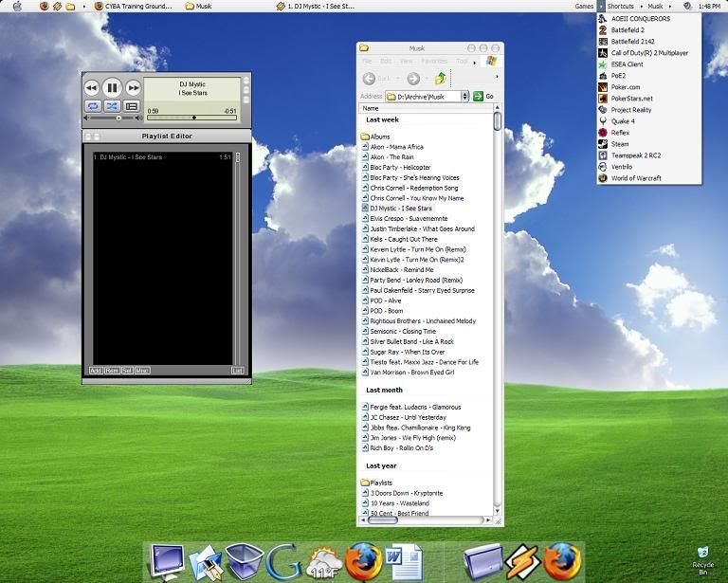Open the Winamp lightning icon in dock
Viewport: 728px width, 583px height.
click(x=522, y=561)
